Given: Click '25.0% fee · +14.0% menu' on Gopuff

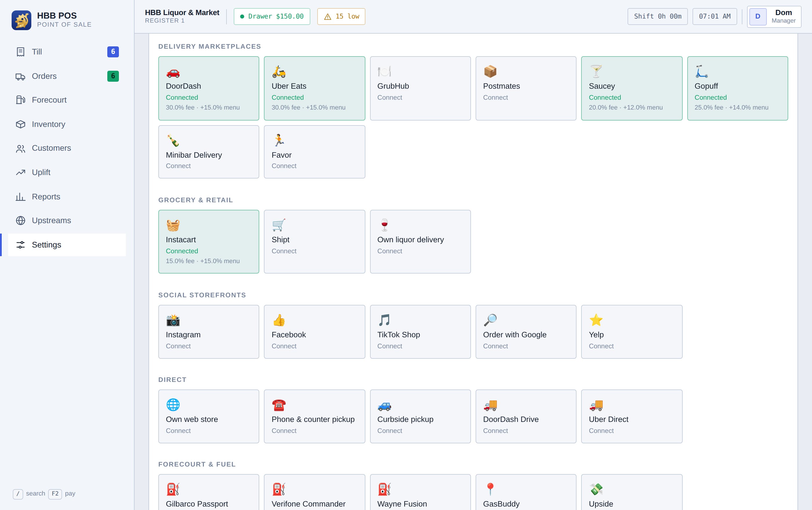Looking at the screenshot, I should (731, 108).
